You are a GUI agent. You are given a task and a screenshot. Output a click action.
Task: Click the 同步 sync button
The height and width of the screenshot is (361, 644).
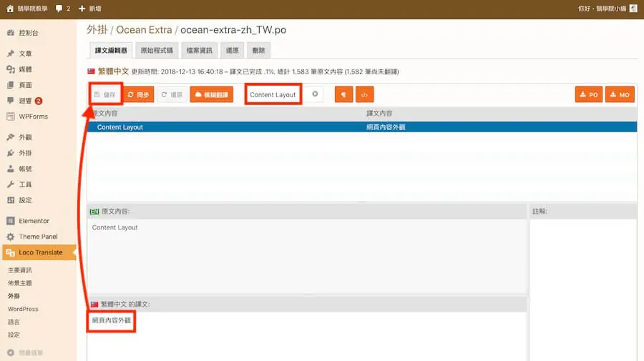coord(138,94)
